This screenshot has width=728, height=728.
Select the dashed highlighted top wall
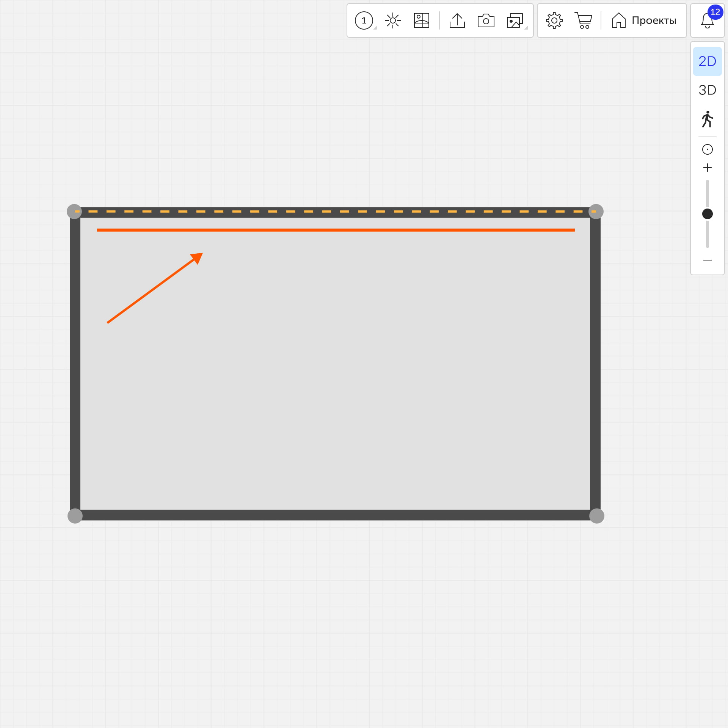point(335,212)
